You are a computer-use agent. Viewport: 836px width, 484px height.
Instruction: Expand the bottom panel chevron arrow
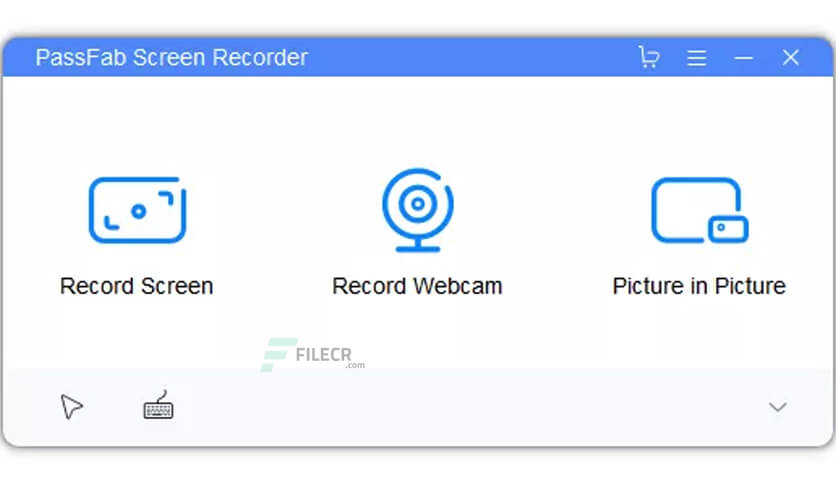778,407
